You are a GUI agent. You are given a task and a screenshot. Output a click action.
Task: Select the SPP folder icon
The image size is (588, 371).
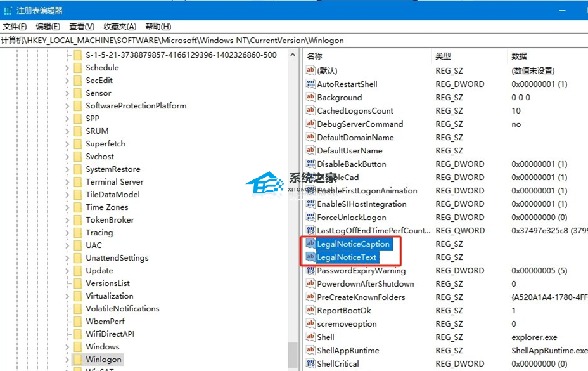coord(78,119)
